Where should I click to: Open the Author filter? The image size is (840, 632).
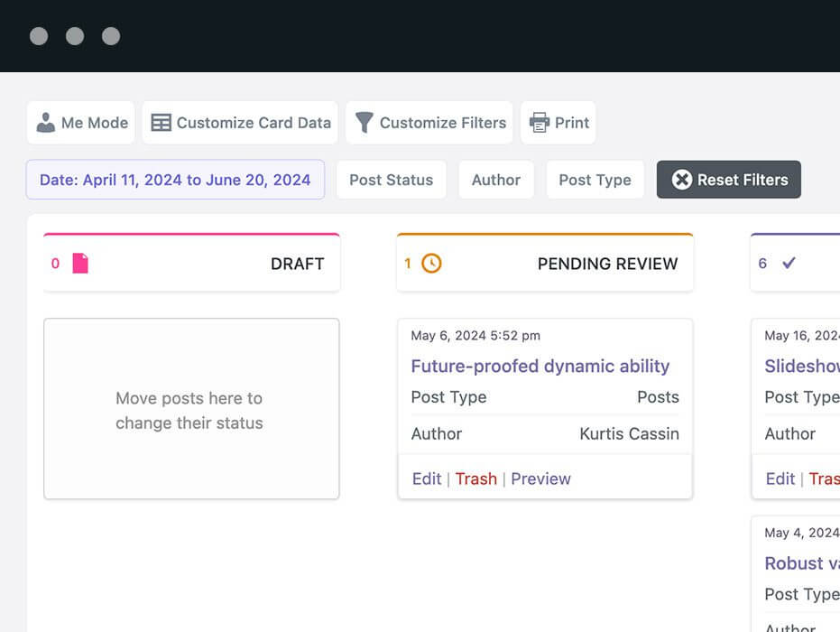click(496, 180)
